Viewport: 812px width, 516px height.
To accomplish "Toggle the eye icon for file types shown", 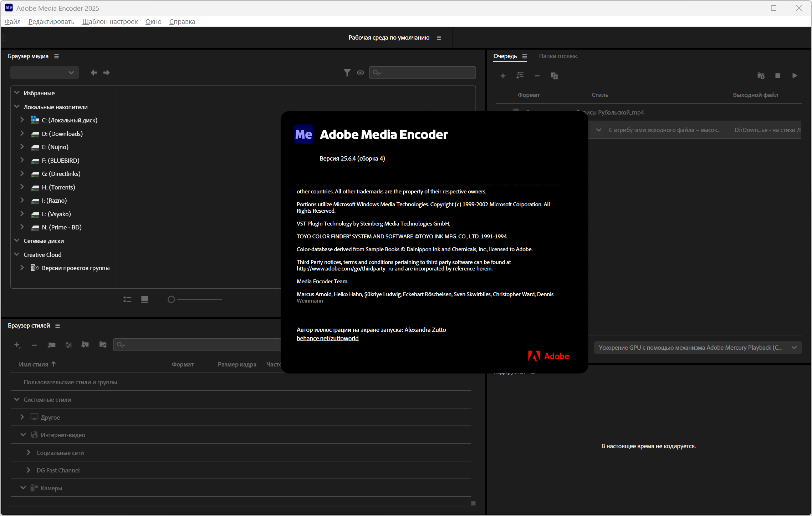I will point(361,73).
